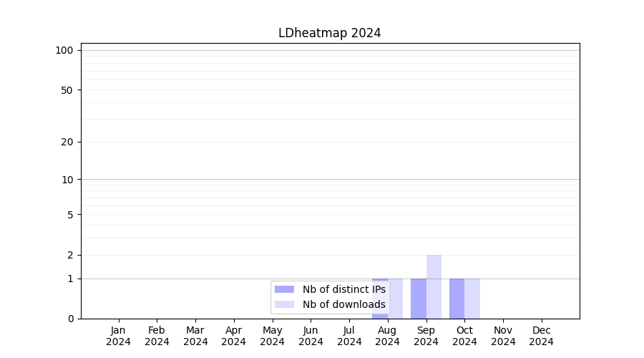Screen dimensions: 644x358
Task: Click the Jan 2024 x-axis label
Action: pyautogui.click(x=118, y=336)
